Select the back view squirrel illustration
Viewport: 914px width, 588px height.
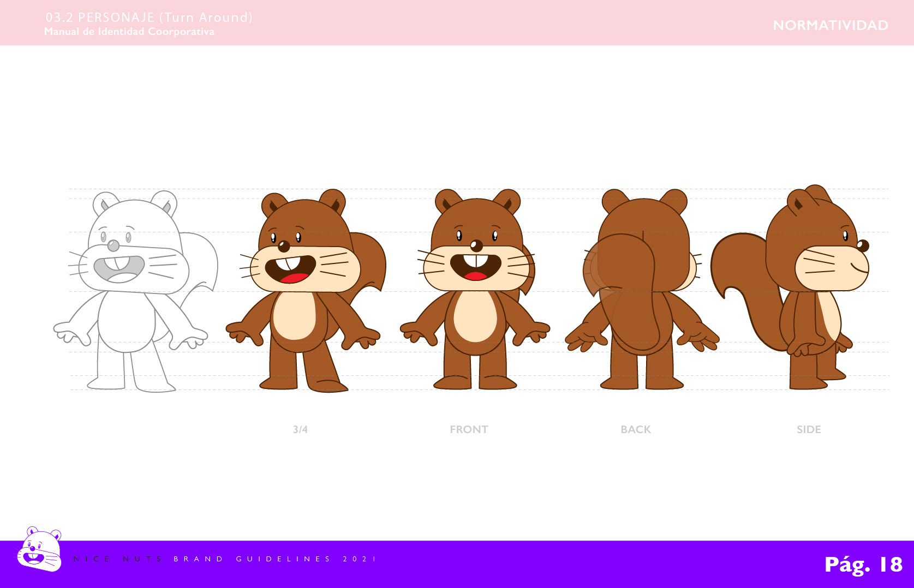[642, 289]
